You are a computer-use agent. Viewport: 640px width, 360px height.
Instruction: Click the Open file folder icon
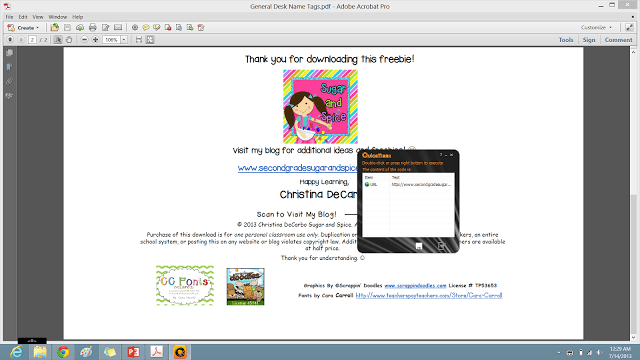click(55, 28)
